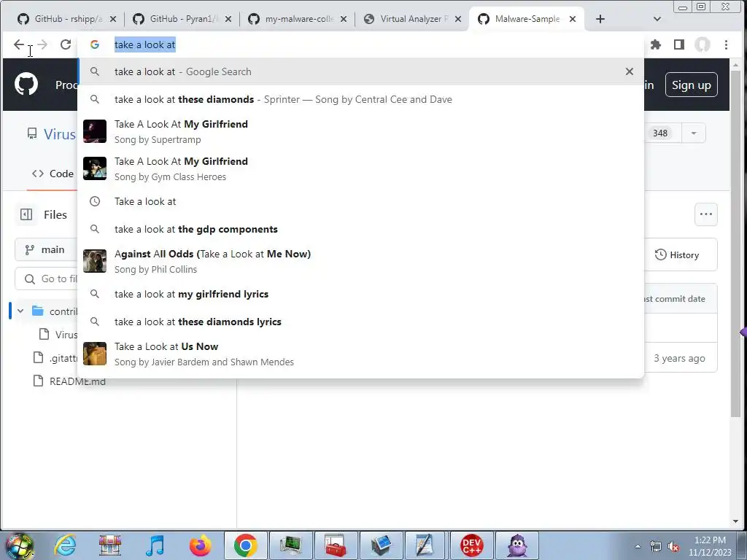Open the red toolbox taskbar icon
The height and width of the screenshot is (560, 747).
click(x=336, y=545)
